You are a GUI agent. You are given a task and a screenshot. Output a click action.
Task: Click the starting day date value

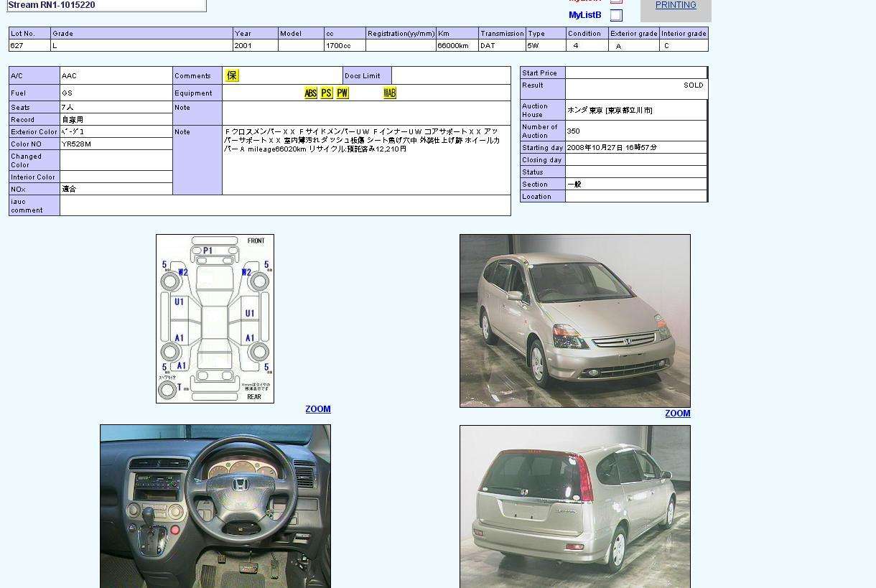tap(612, 147)
